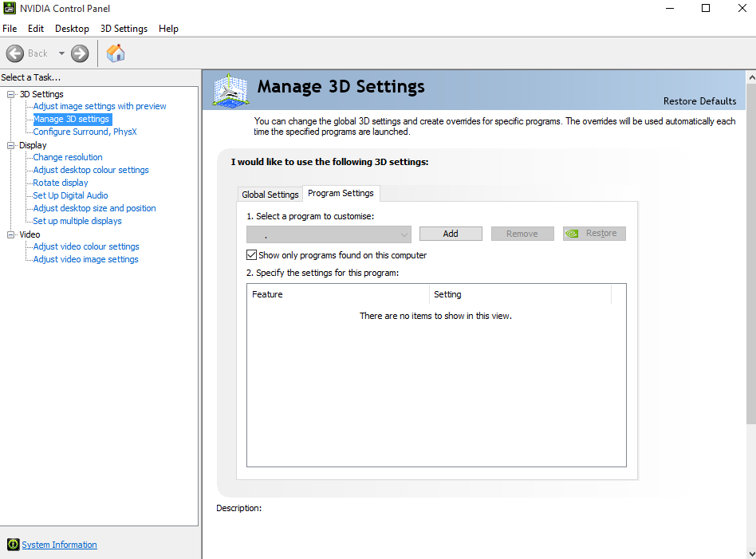Click the Feature column header
This screenshot has width=756, height=559.
click(x=338, y=294)
